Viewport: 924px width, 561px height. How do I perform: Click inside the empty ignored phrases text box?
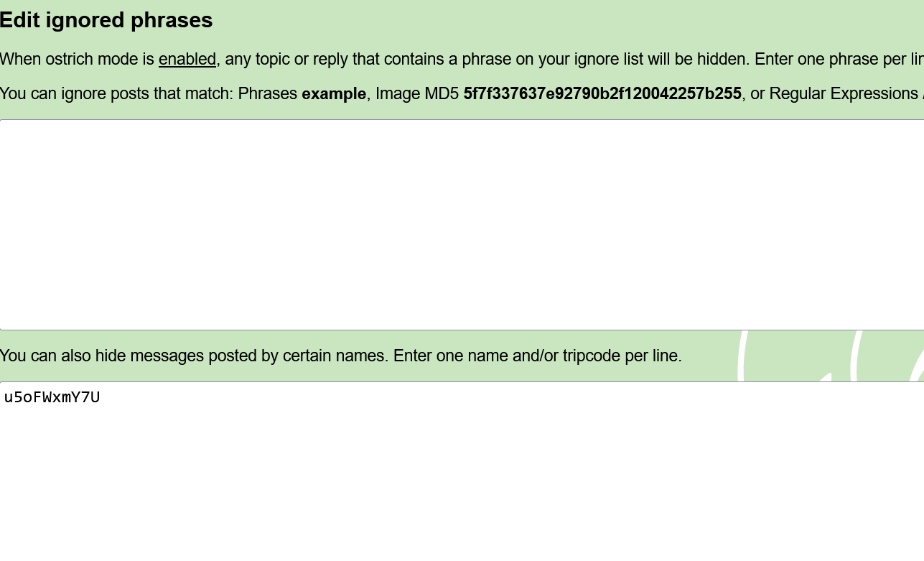click(459, 224)
